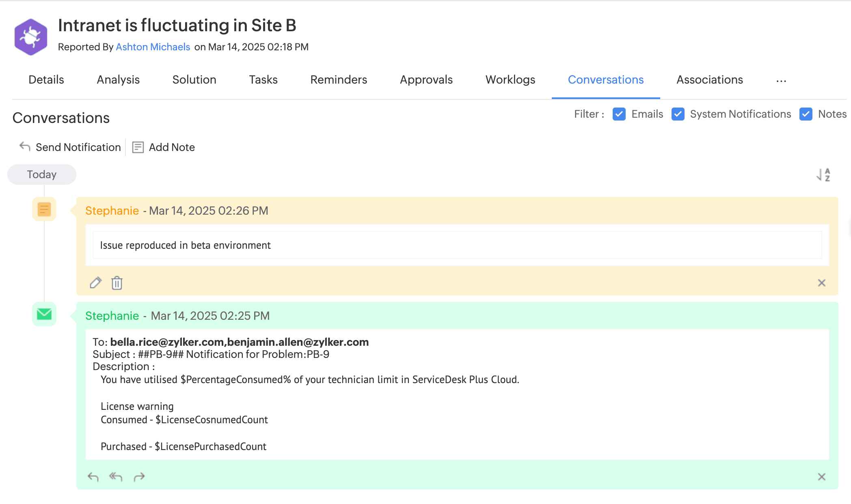Forward the email notification

click(139, 476)
